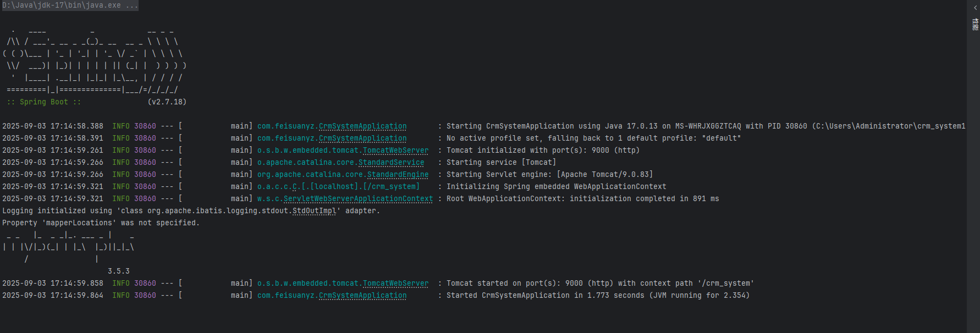Click the Spring Boot version (v2.7.18) text
The image size is (980, 333).
click(x=167, y=102)
